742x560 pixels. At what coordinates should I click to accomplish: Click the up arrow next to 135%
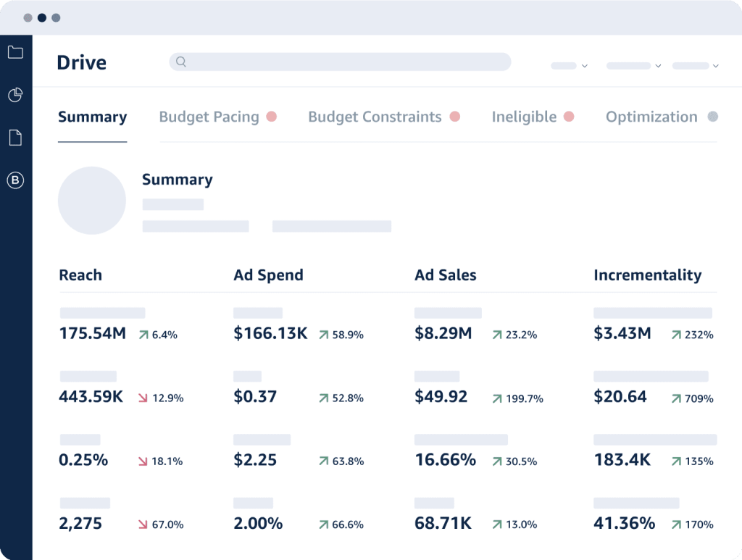tap(676, 461)
